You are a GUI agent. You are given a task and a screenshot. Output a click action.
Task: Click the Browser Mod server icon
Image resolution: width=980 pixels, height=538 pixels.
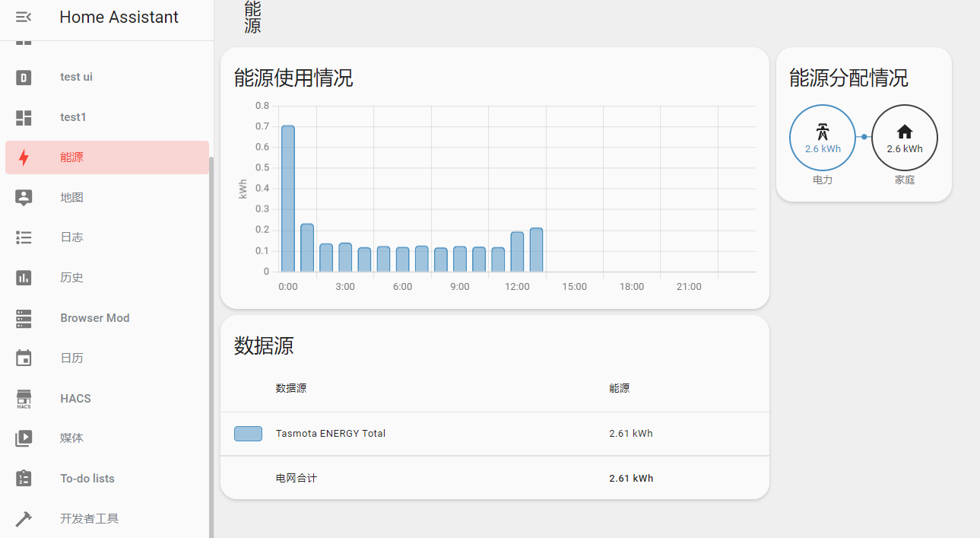[24, 318]
